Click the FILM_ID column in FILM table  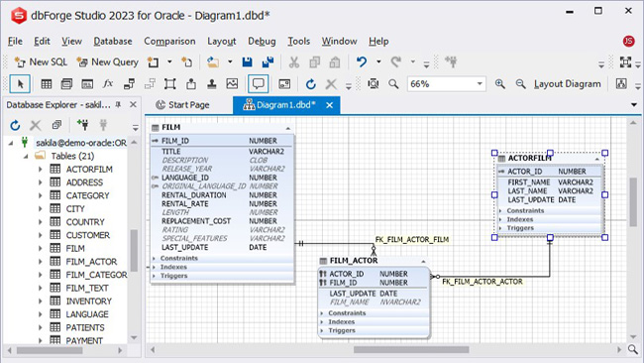coord(222,141)
